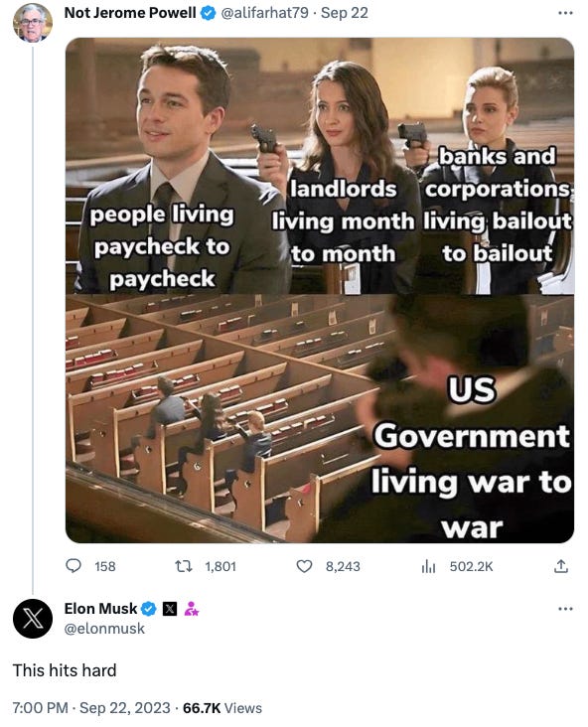Open more options on the top tweet
The height and width of the screenshot is (727, 588).
coord(565,13)
